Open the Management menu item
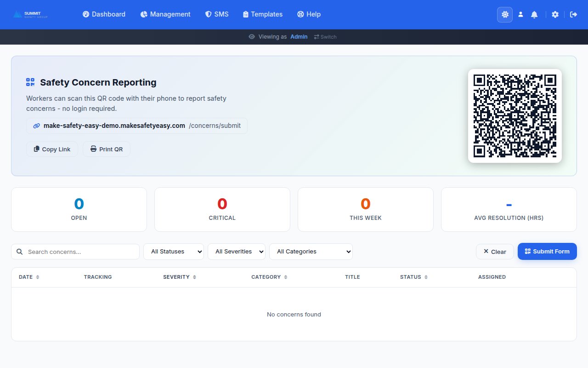The width and height of the screenshot is (588, 368). point(165,14)
